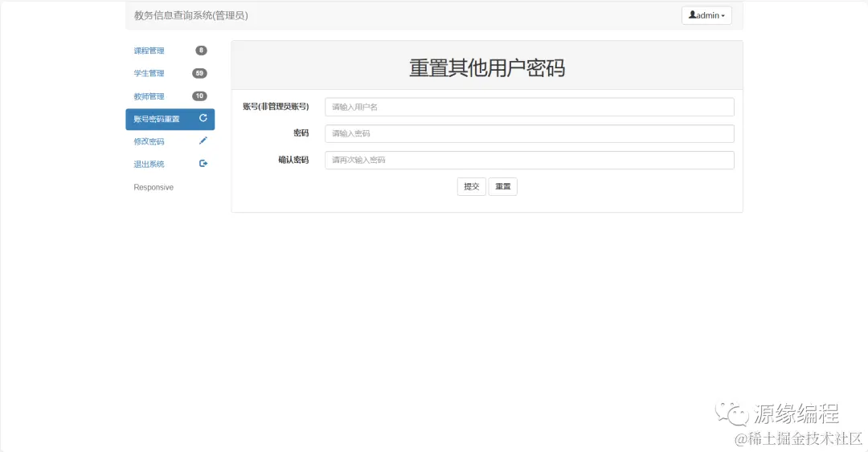Screen dimensions: 868x452
Task: Open 课程管理 in the sidebar
Action: point(170,51)
